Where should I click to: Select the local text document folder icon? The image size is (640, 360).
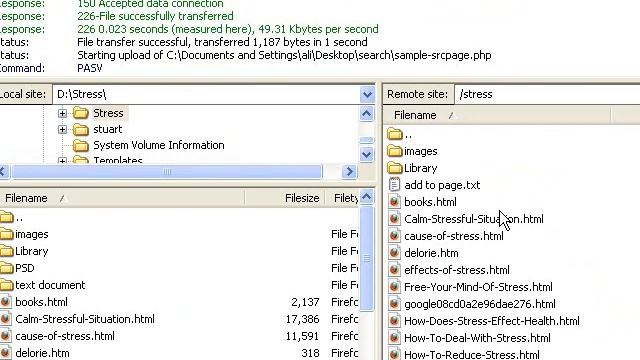click(7, 285)
